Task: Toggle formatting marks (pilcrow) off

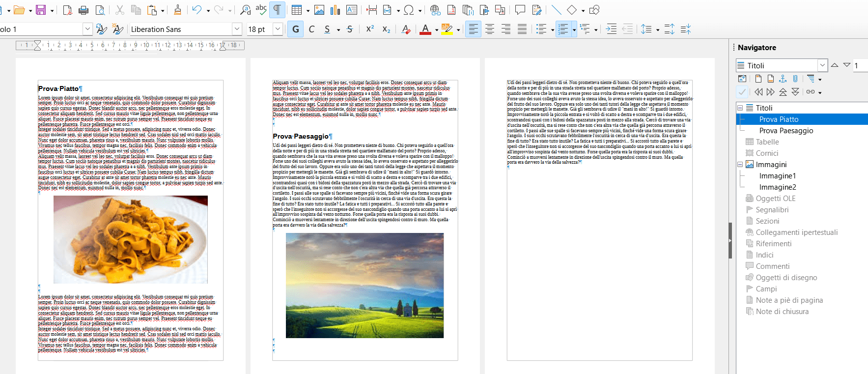Action: click(x=277, y=10)
